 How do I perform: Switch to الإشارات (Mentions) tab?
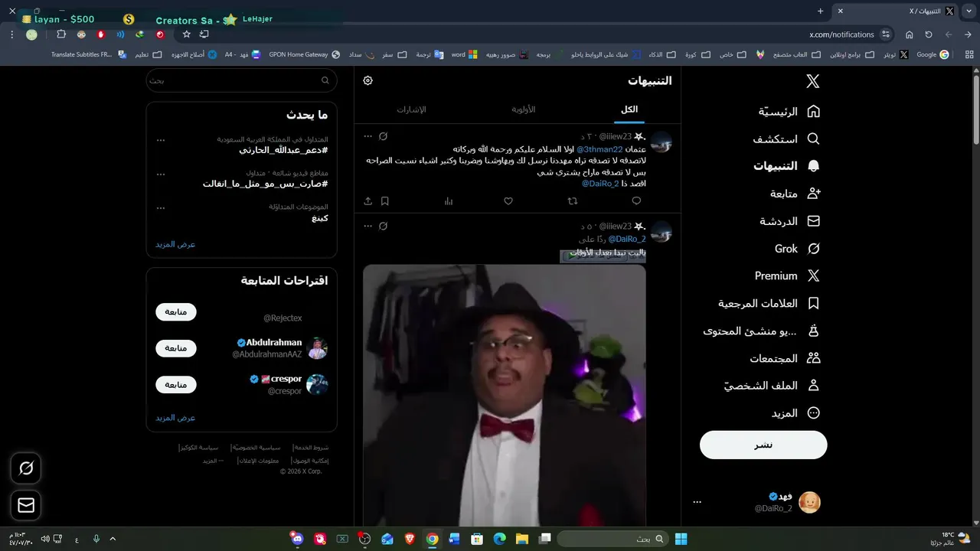click(x=411, y=109)
